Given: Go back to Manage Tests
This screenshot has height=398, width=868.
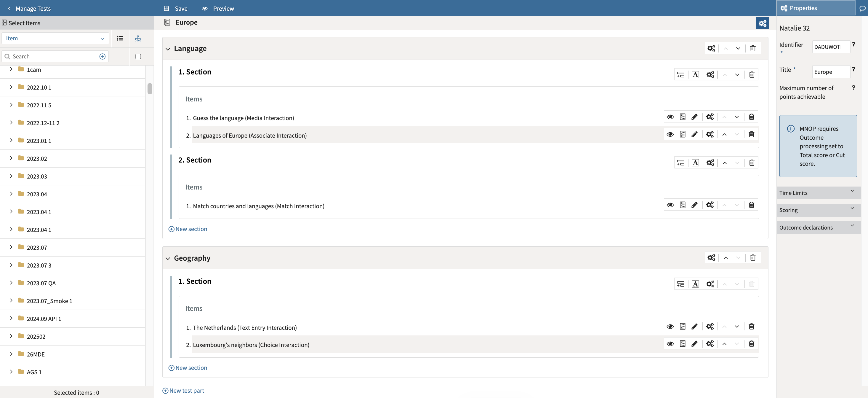Looking at the screenshot, I should tap(29, 8).
